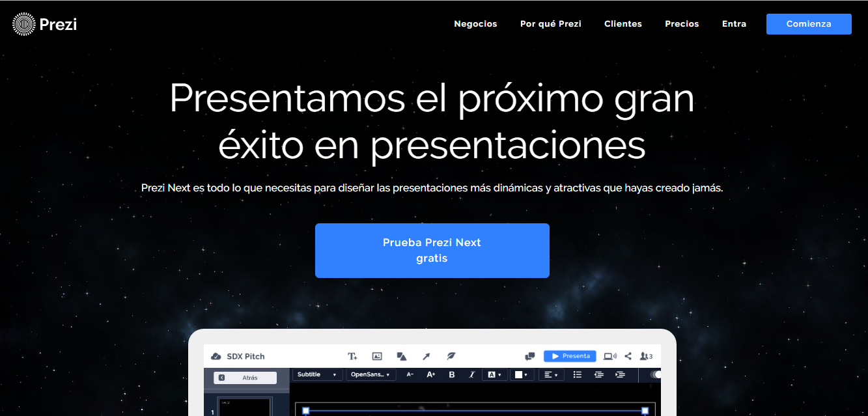868x416 pixels.
Task: Open the text alignment dropdown
Action: (x=552, y=375)
